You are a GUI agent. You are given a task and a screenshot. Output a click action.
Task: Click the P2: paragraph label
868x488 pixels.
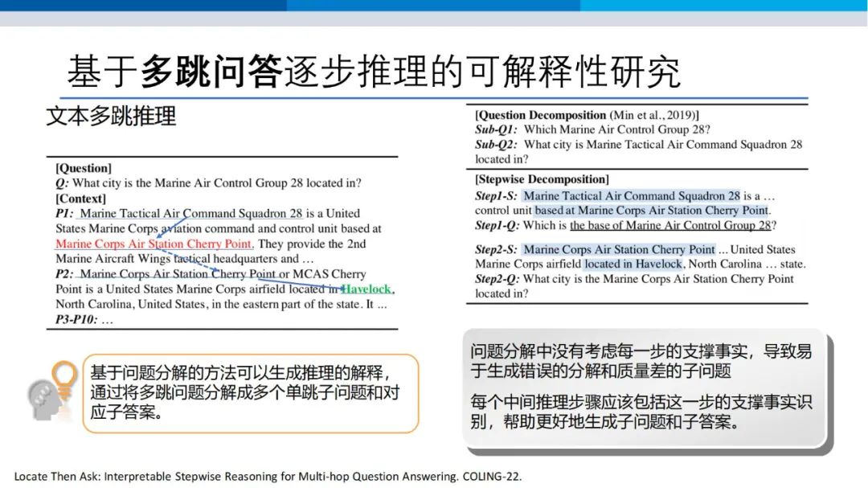click(x=65, y=273)
